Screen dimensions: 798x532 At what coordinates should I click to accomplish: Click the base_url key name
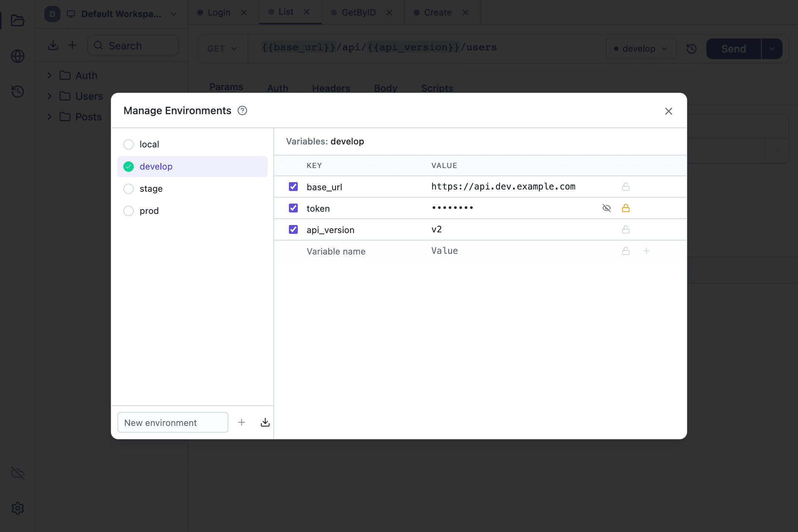point(324,187)
